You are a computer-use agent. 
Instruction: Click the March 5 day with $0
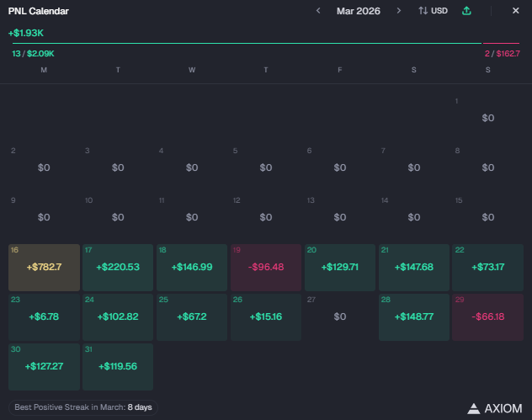pos(266,168)
